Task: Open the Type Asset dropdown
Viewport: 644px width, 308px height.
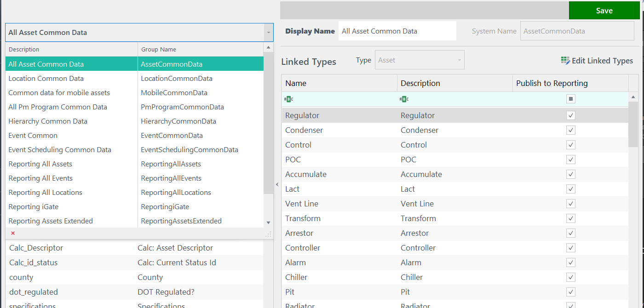Action: 420,60
